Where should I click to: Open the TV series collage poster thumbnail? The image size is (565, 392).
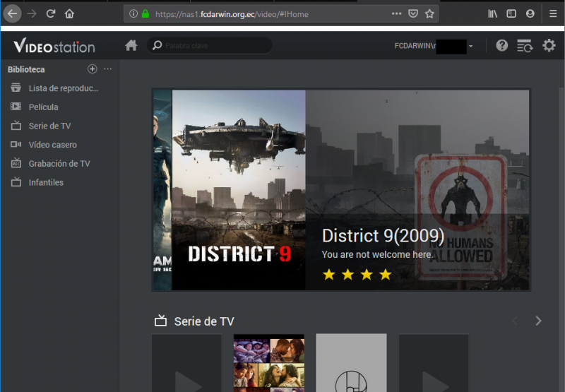pyautogui.click(x=269, y=363)
